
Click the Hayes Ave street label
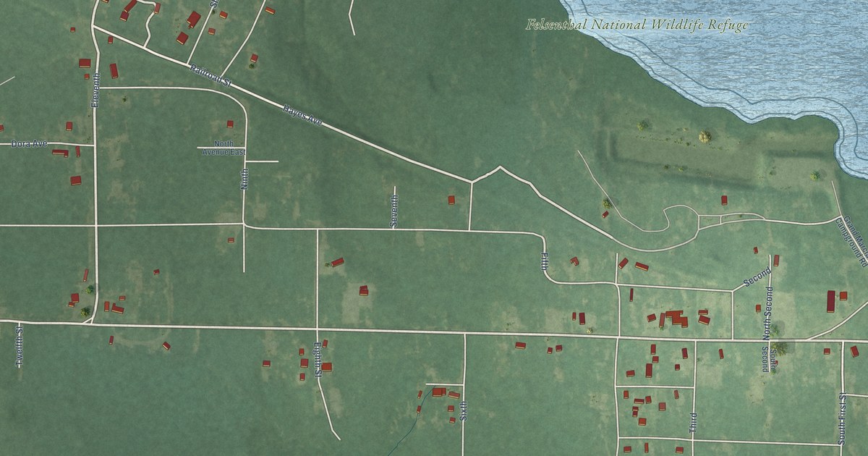[301, 114]
